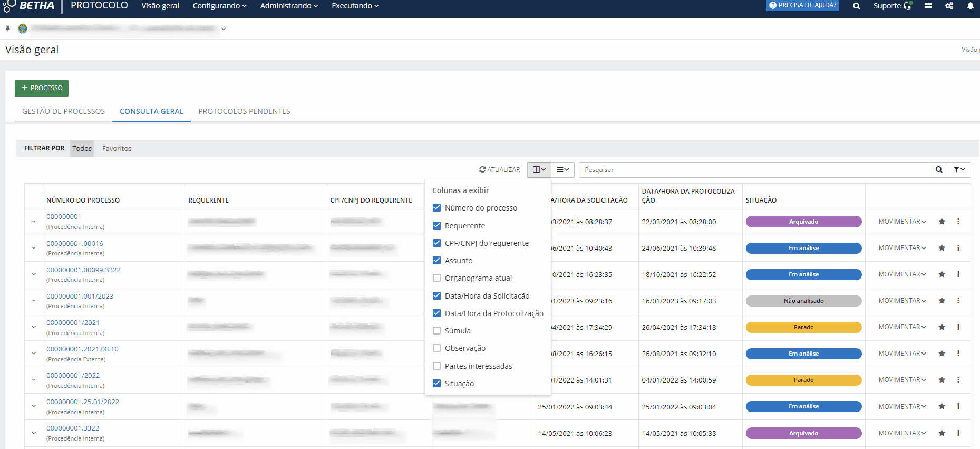Open the settings gears icon in the header
The height and width of the screenshot is (449, 980).
pos(949,6)
